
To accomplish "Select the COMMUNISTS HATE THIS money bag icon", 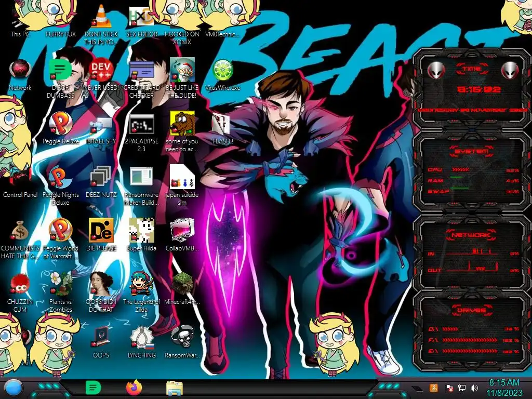I will (x=20, y=239).
